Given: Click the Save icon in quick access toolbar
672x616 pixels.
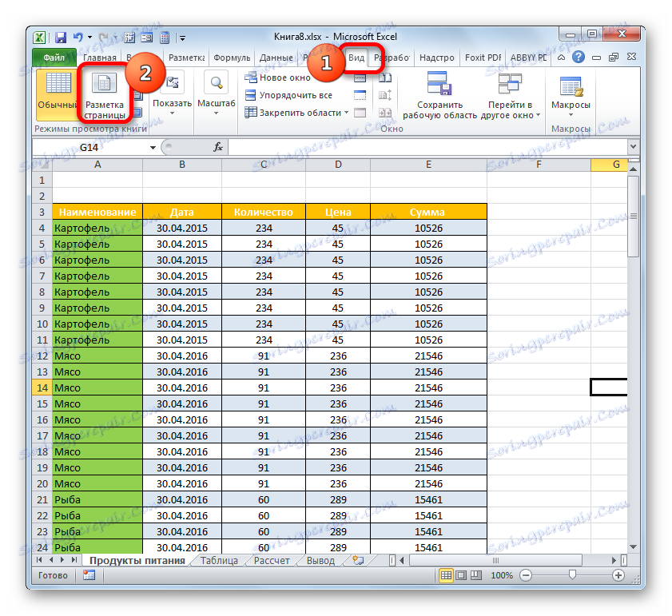Looking at the screenshot, I should click(x=61, y=38).
